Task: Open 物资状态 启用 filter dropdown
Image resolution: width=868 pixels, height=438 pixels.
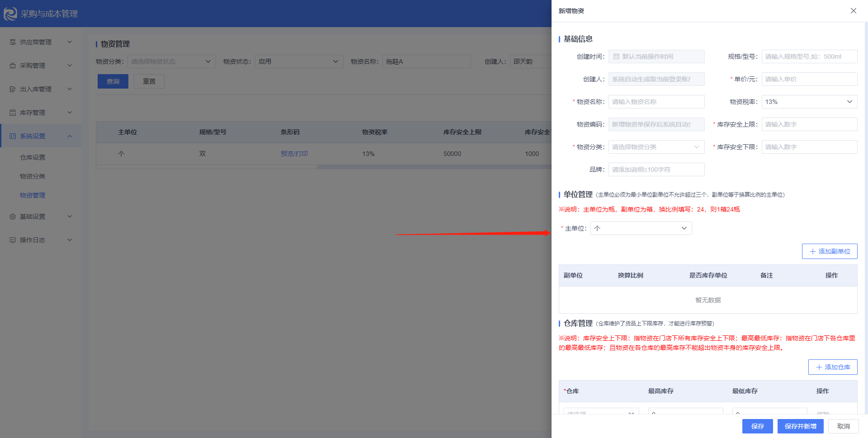Action: pos(299,61)
